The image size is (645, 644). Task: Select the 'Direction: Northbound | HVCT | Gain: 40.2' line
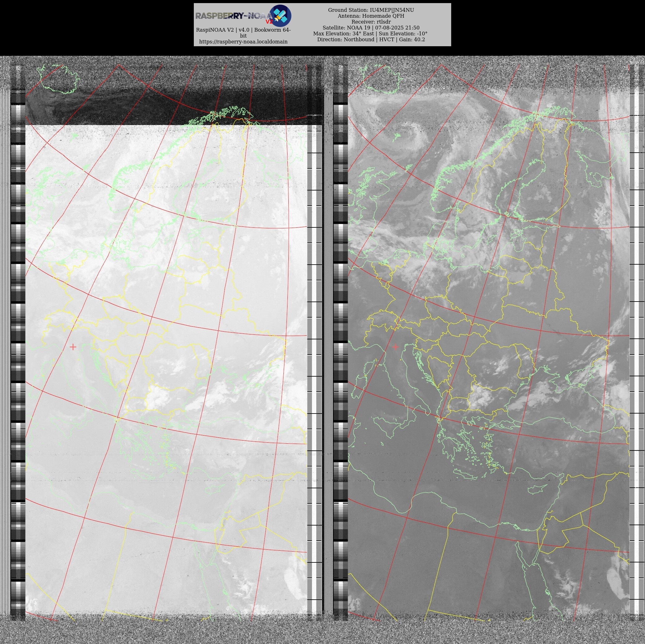(x=371, y=39)
